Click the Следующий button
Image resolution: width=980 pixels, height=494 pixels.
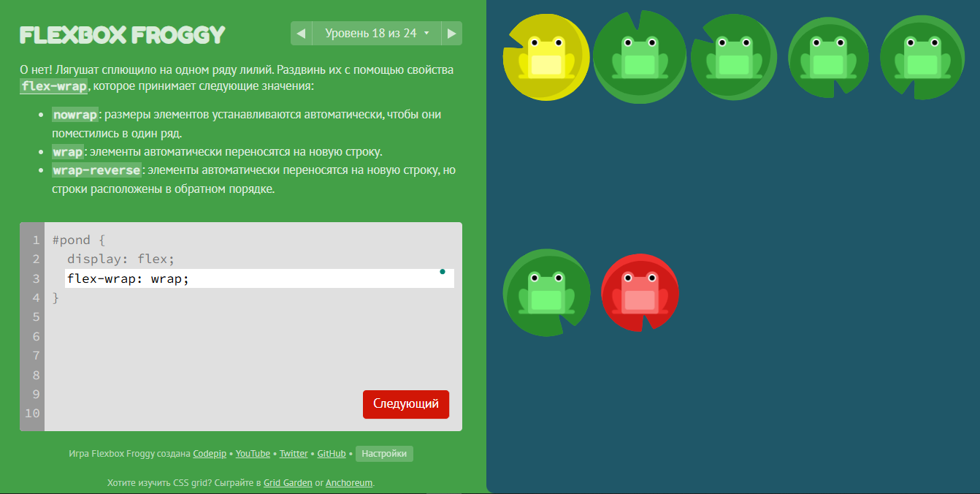click(406, 404)
